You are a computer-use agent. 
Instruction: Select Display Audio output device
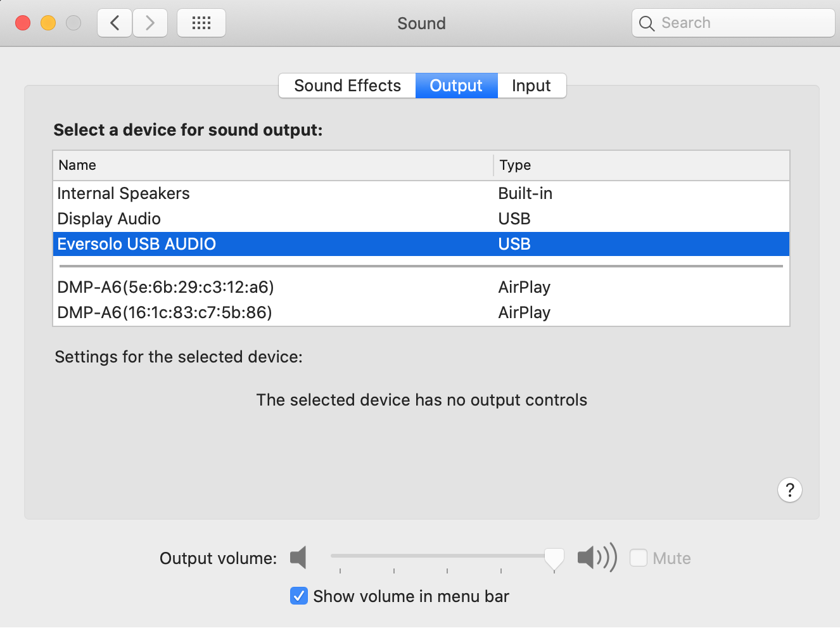pos(421,219)
